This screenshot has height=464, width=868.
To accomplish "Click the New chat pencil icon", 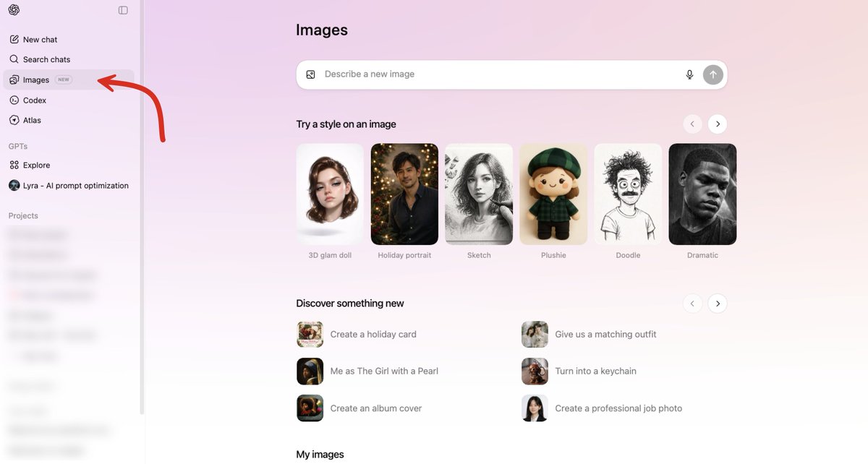I will tap(14, 40).
